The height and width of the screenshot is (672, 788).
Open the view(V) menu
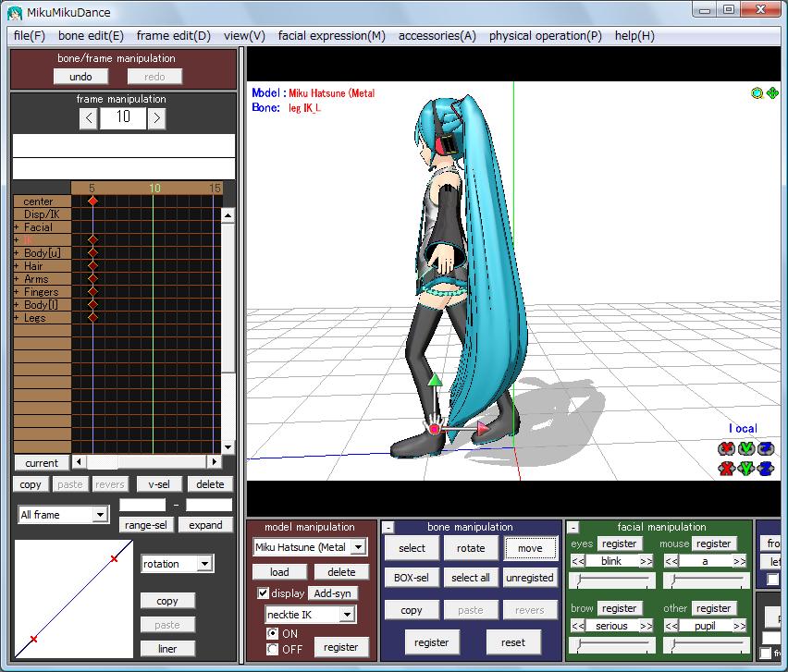tap(244, 36)
